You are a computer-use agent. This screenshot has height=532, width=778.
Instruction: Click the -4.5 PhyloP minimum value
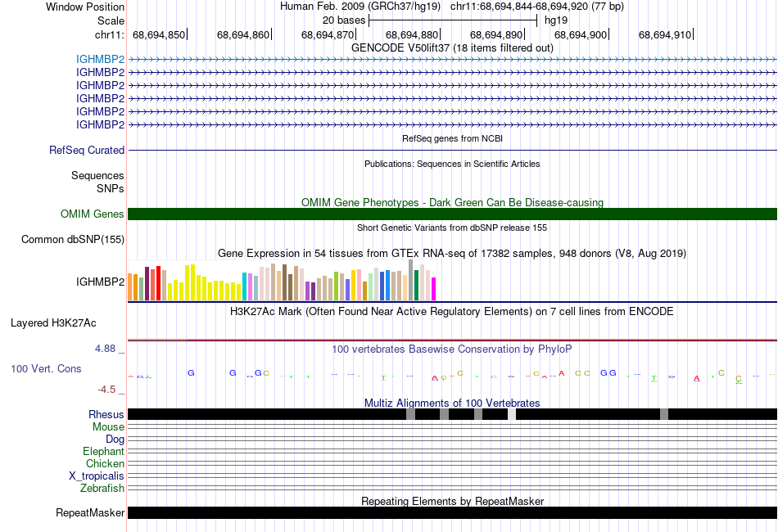point(106,390)
